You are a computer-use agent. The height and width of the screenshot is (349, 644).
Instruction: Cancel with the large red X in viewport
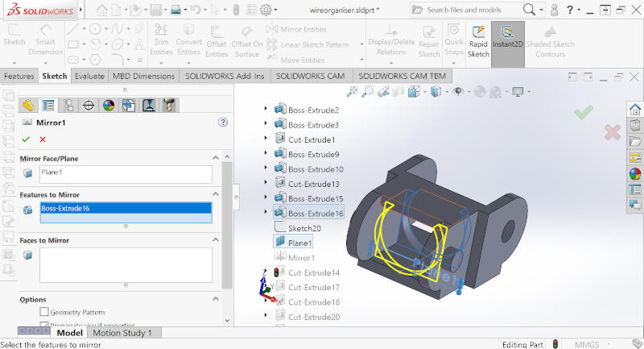[613, 132]
